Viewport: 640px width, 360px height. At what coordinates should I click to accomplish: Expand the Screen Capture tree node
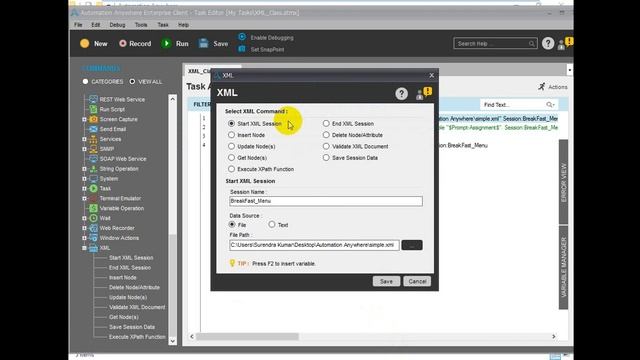click(x=84, y=119)
